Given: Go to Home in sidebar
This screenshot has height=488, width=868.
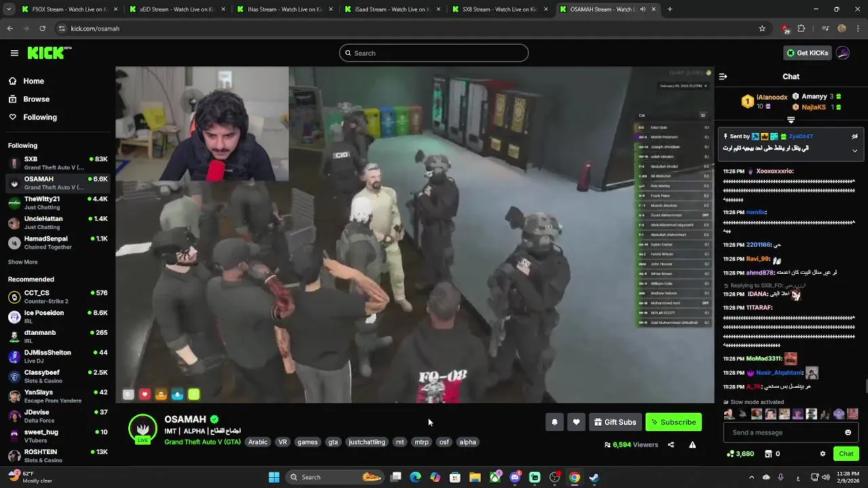Looking at the screenshot, I should click(x=26, y=81).
